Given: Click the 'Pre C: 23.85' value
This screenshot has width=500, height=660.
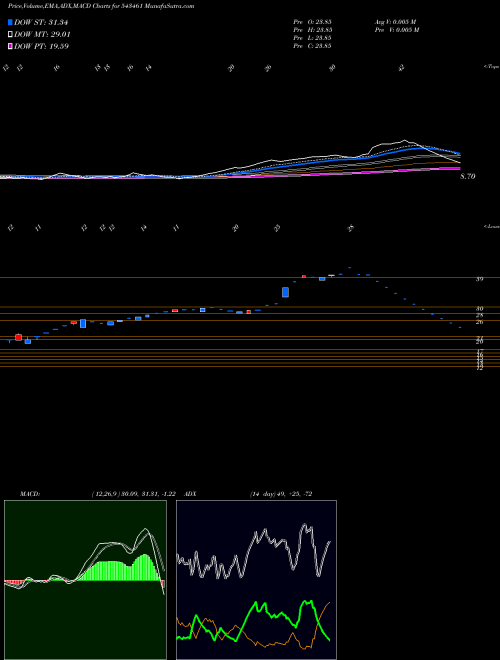Looking at the screenshot, I should (x=312, y=46).
